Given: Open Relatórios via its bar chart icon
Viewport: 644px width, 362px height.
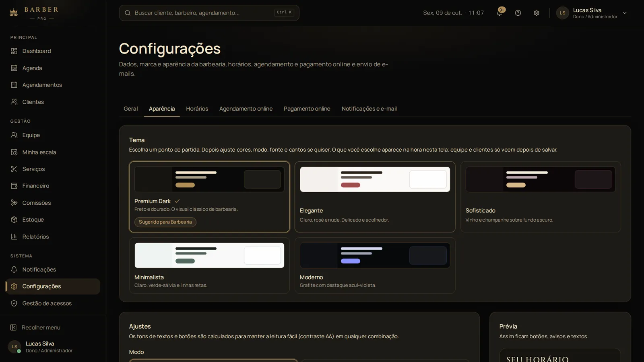Looking at the screenshot, I should [14, 237].
